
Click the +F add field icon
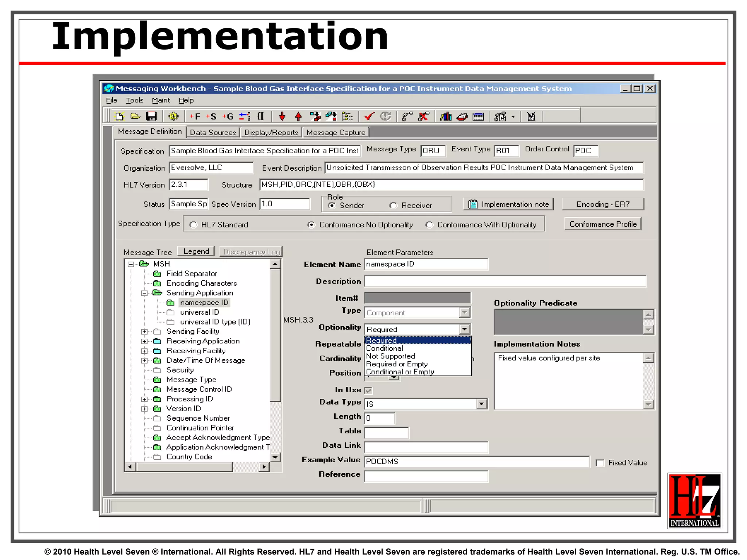coord(195,117)
